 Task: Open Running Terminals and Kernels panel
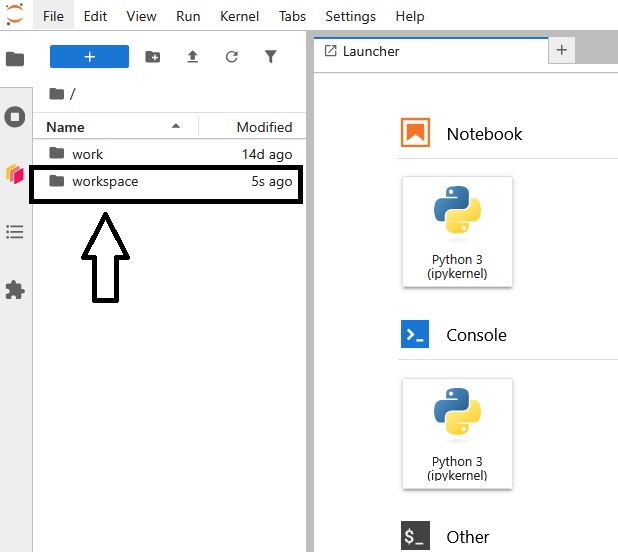[15, 117]
